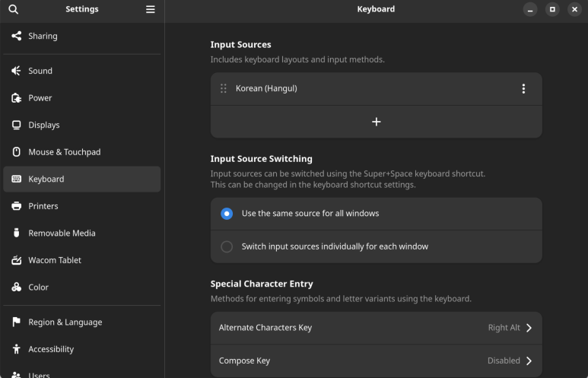
Task: Click the Displays monitor icon
Action: pyautogui.click(x=16, y=125)
